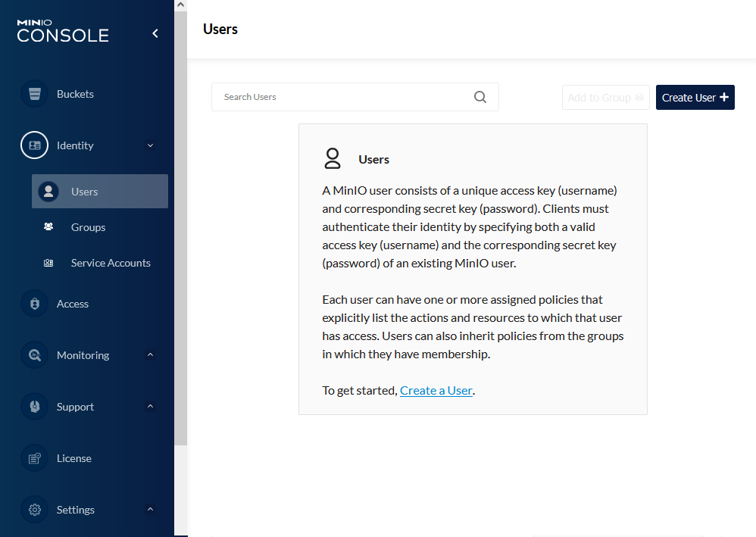Click the Groups people icon

48,227
